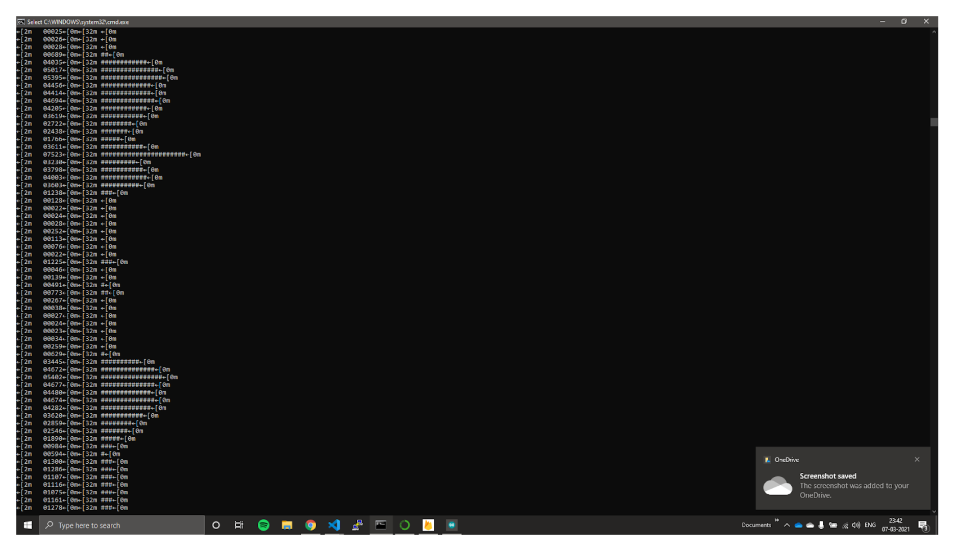Open the PuTTY network computers taskbar icon
This screenshot has width=980, height=551.
point(357,525)
